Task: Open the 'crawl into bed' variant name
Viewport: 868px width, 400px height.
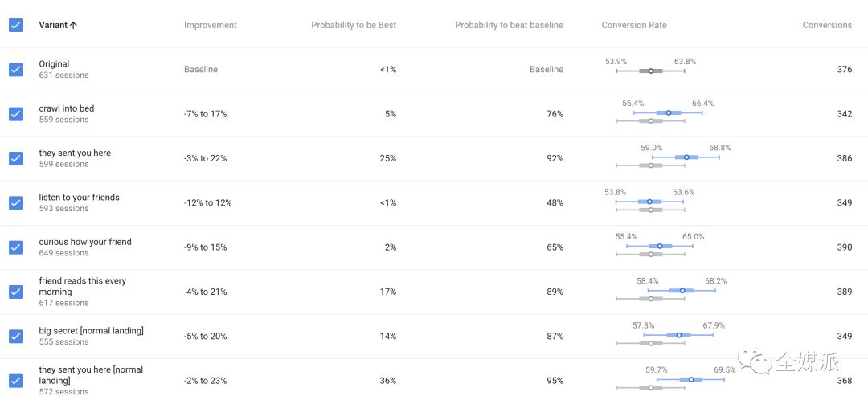Action: 67,108
